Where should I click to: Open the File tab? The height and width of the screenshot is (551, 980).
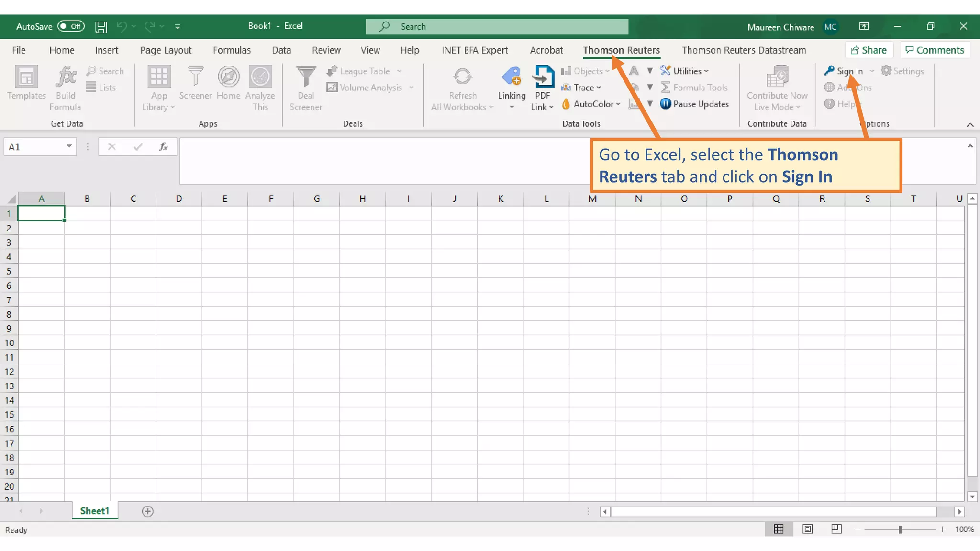19,50
